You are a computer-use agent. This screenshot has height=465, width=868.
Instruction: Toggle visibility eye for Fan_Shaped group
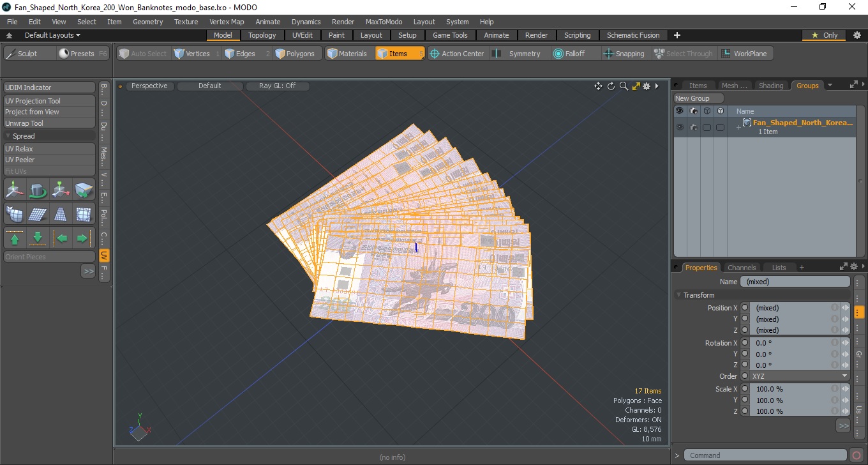(680, 127)
